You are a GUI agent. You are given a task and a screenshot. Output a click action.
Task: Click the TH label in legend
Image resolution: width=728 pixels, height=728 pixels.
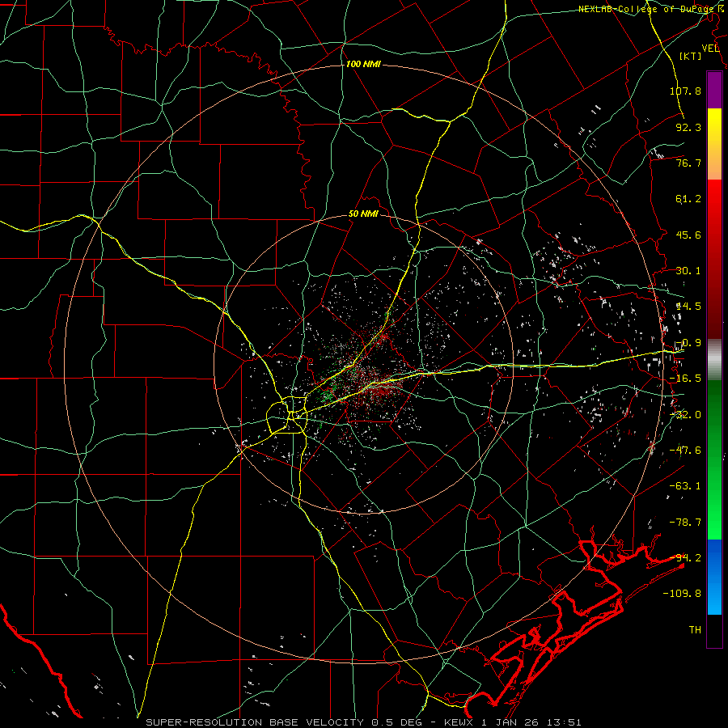point(695,630)
